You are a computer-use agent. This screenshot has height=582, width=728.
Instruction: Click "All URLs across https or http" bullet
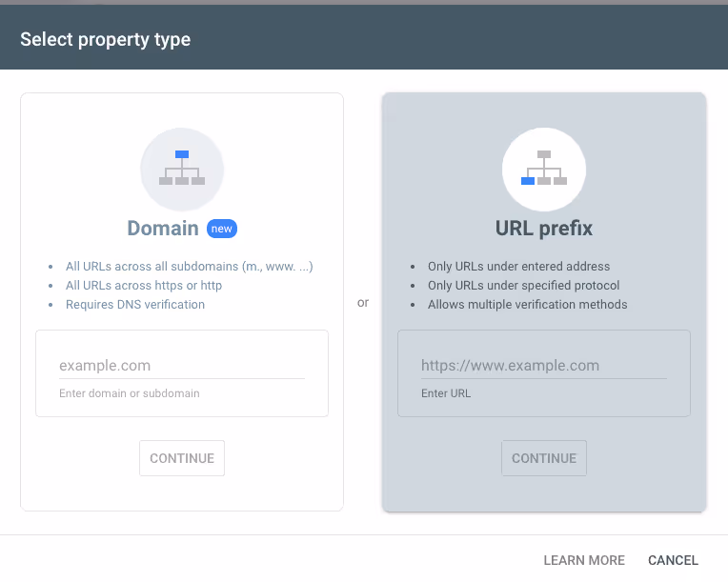click(x=144, y=286)
